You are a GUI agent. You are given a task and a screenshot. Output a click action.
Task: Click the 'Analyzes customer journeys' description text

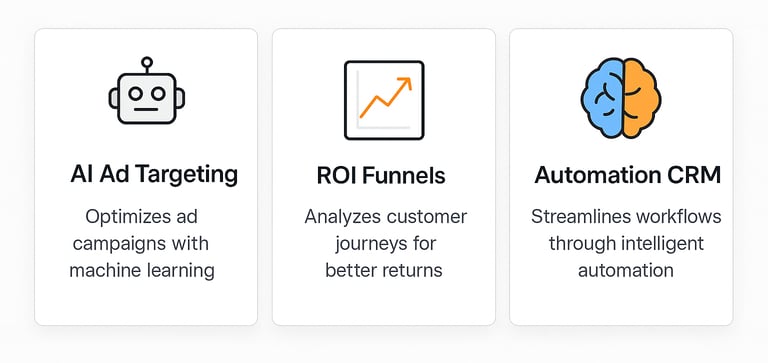(x=385, y=243)
